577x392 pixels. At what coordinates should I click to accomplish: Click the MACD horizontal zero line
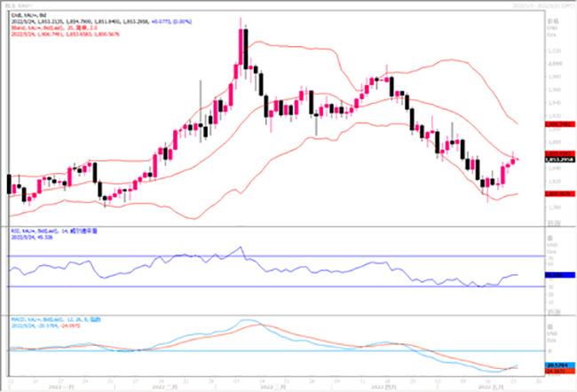[x=266, y=349]
